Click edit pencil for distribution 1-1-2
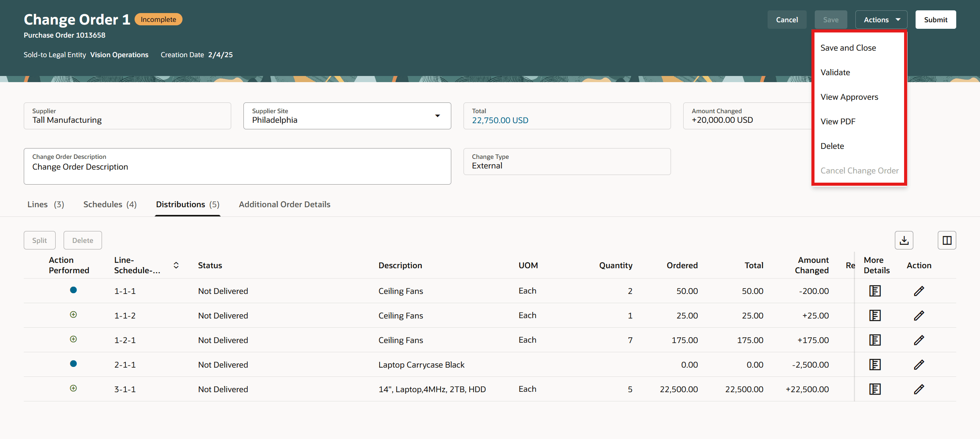The width and height of the screenshot is (980, 439). pos(919,315)
